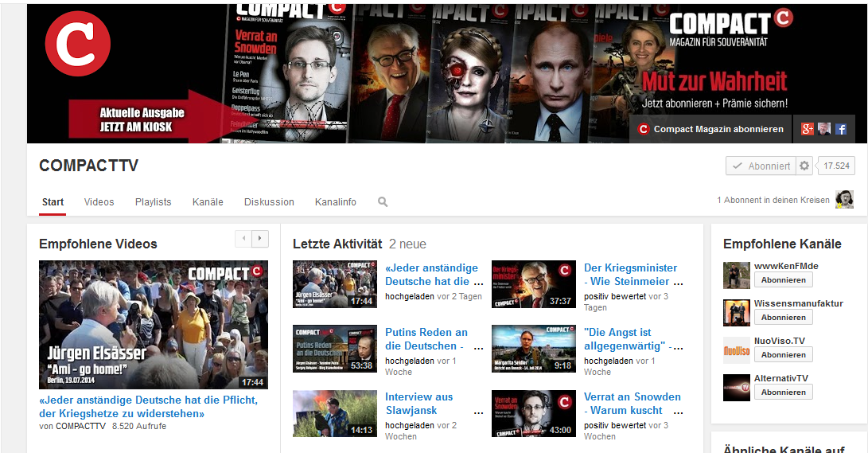Play the featured Jürgen Elsässer video thumbnail

(154, 325)
